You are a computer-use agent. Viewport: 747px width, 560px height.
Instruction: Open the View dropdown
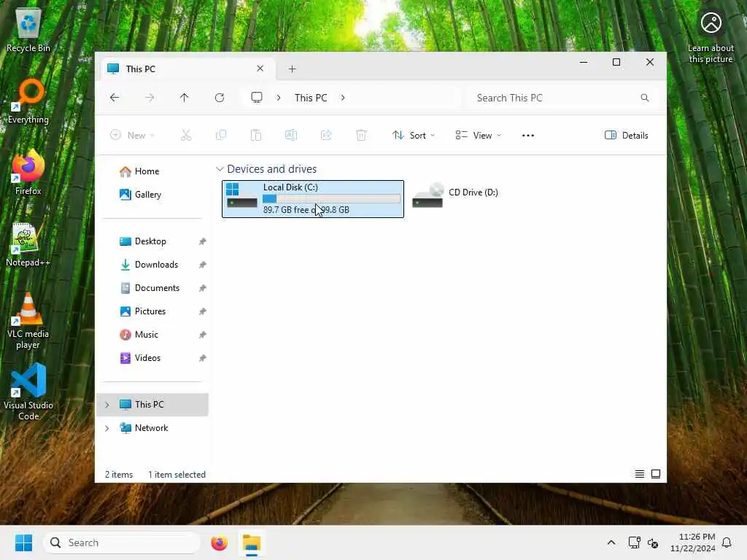click(479, 135)
